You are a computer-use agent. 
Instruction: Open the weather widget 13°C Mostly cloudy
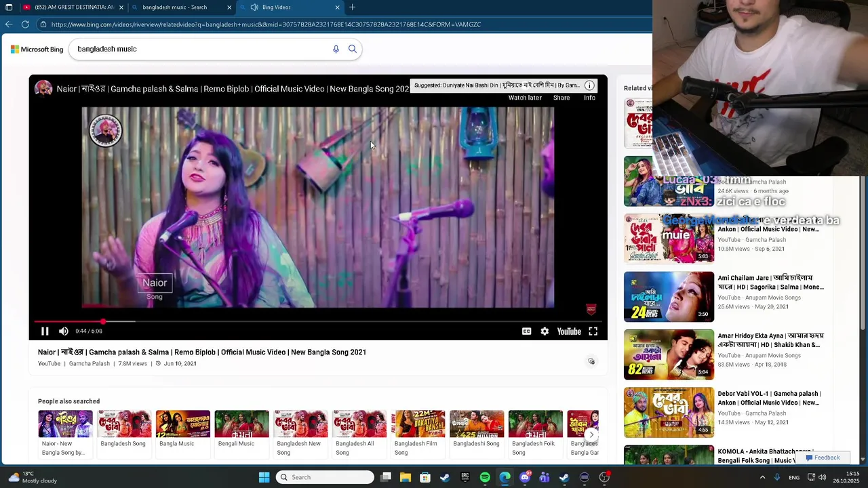[33, 477]
